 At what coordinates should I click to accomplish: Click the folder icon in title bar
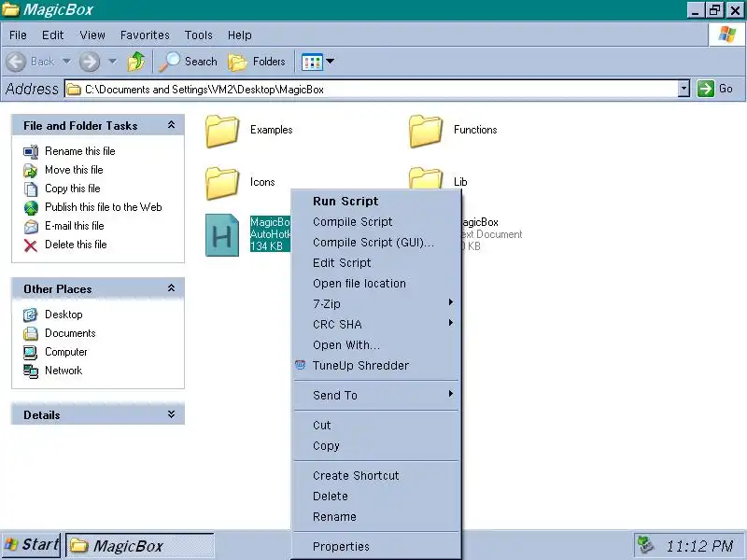[10, 9]
